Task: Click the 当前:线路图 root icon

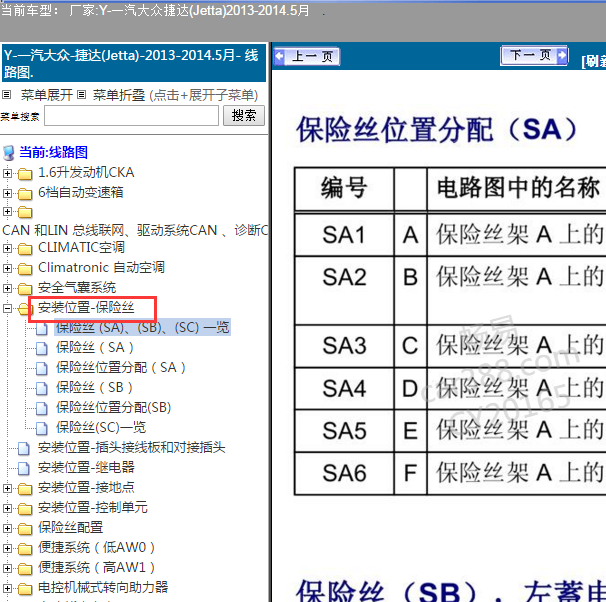Action: (x=9, y=153)
